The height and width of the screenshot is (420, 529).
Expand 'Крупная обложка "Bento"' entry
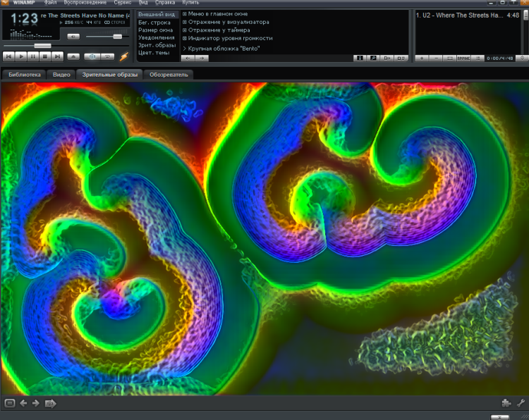point(185,49)
